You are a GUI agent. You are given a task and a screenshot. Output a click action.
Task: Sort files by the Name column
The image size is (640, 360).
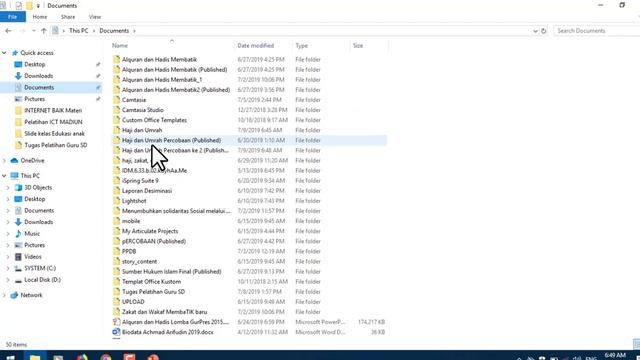(x=120, y=46)
